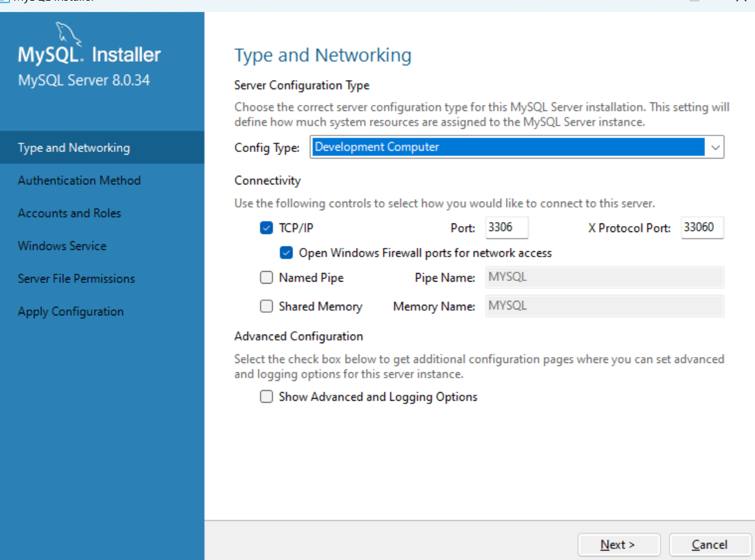Focus the Port field showing 3306
This screenshot has height=560, width=755.
507,227
